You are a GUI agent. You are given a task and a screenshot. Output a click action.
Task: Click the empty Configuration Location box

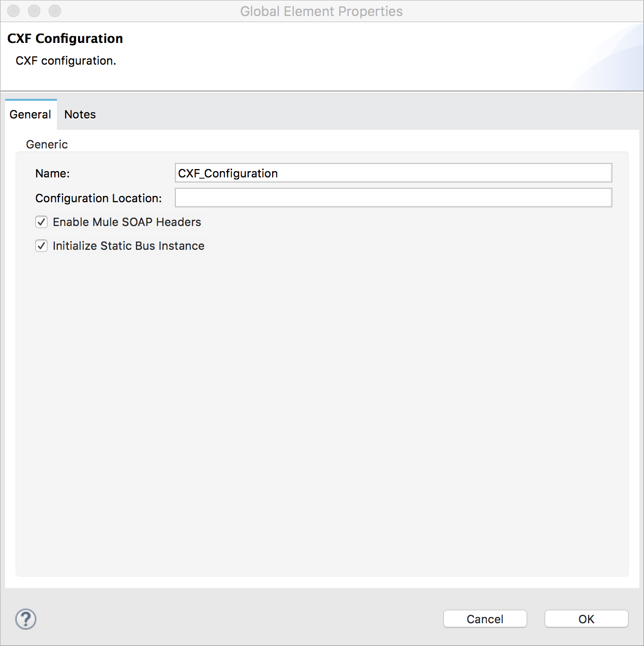[x=393, y=198]
